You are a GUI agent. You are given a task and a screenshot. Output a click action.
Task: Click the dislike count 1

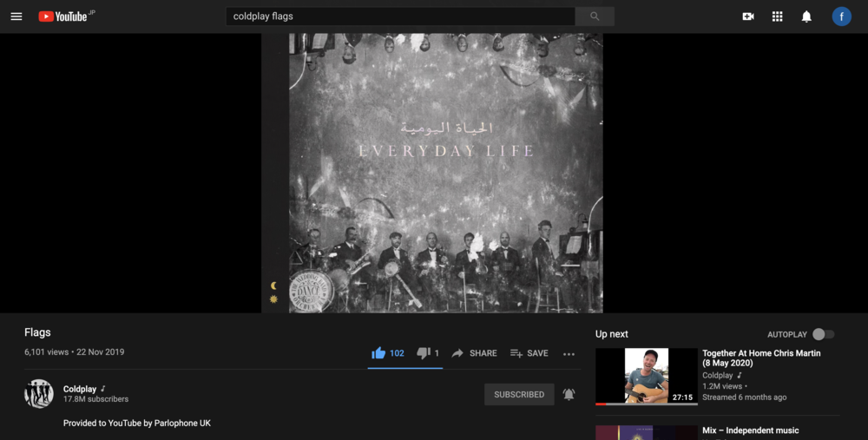(437, 353)
